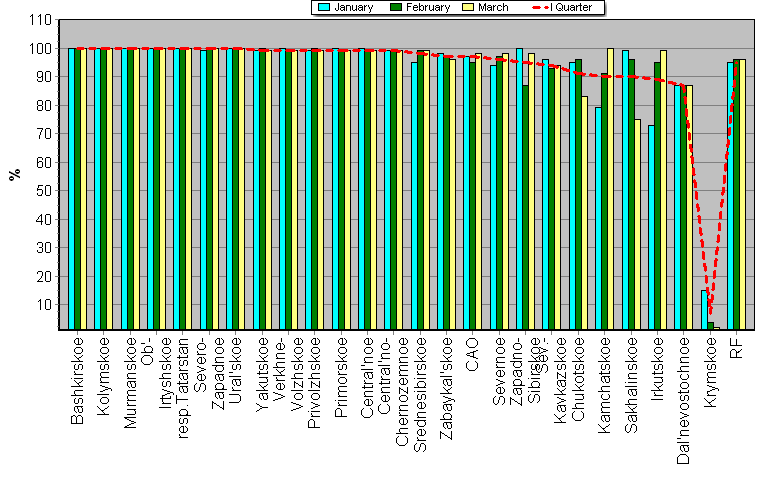Click the cyan January bar for Krymskoe

(704, 310)
